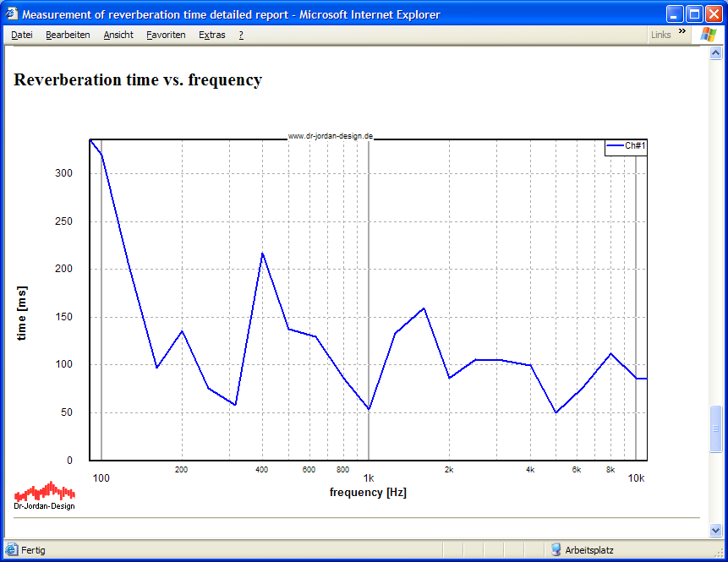728x562 pixels.
Task: Open the Favoriten menu
Action: click(166, 35)
